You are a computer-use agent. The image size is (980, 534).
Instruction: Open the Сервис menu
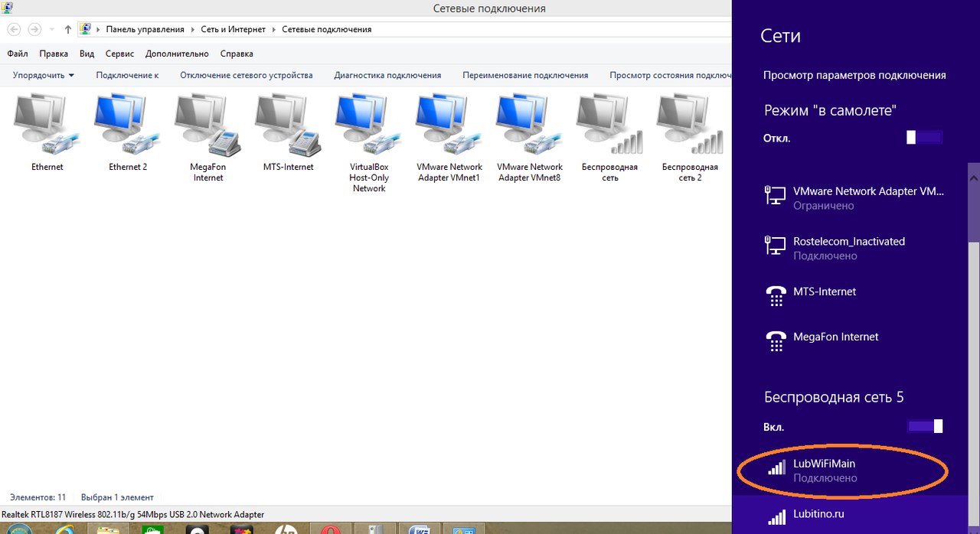(x=119, y=54)
